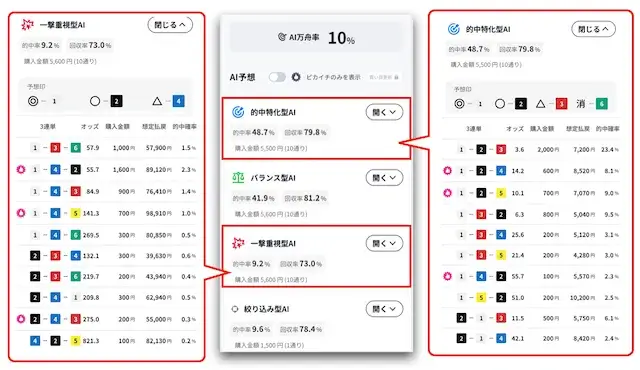Collapse the 一撃重視型AI panel with 閉じる
640x370 pixels.
click(170, 25)
